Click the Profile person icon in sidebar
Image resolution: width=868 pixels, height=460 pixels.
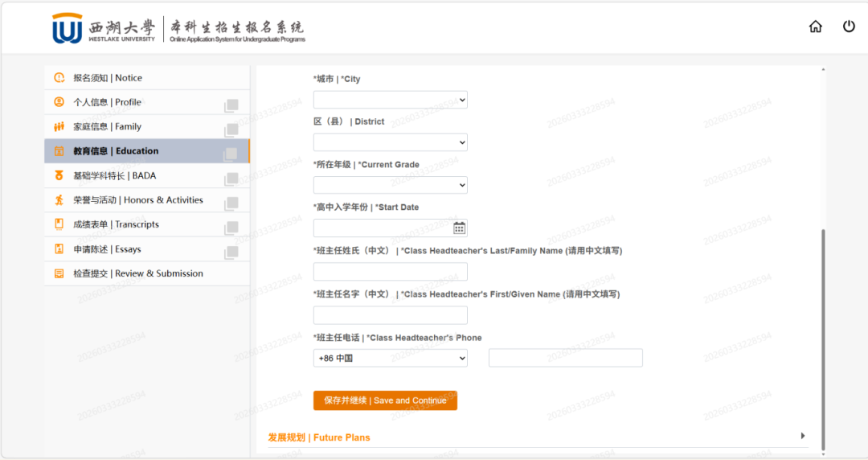[59, 102]
